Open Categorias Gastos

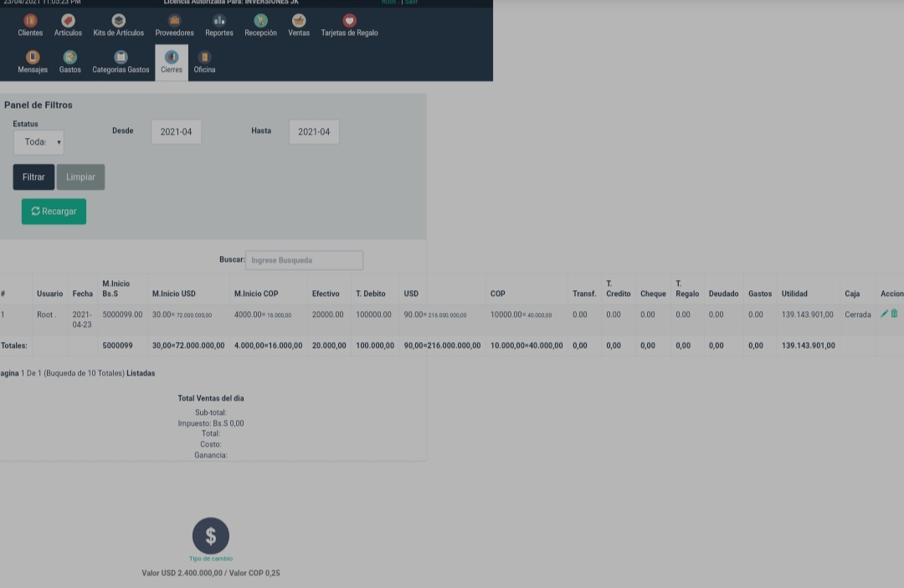[120, 59]
